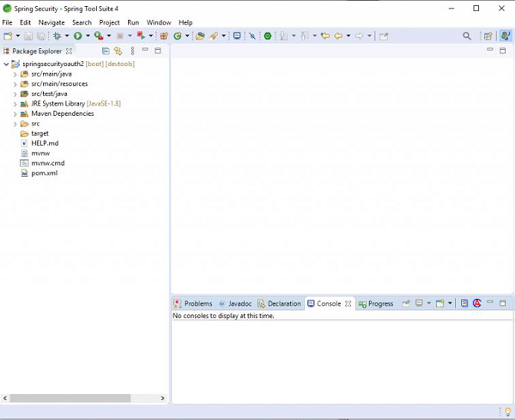The width and height of the screenshot is (515, 420).
Task: Switch to the Declaration tab
Action: [x=280, y=303]
